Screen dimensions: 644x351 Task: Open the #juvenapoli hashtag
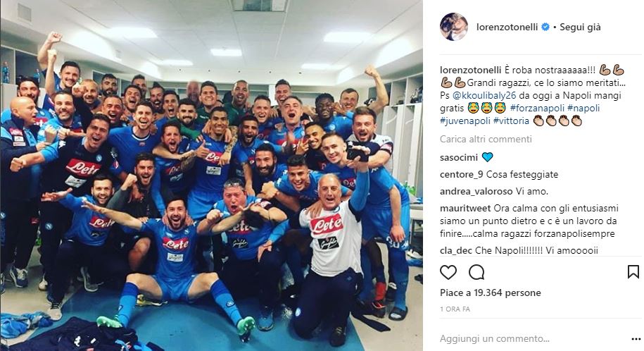(x=465, y=121)
